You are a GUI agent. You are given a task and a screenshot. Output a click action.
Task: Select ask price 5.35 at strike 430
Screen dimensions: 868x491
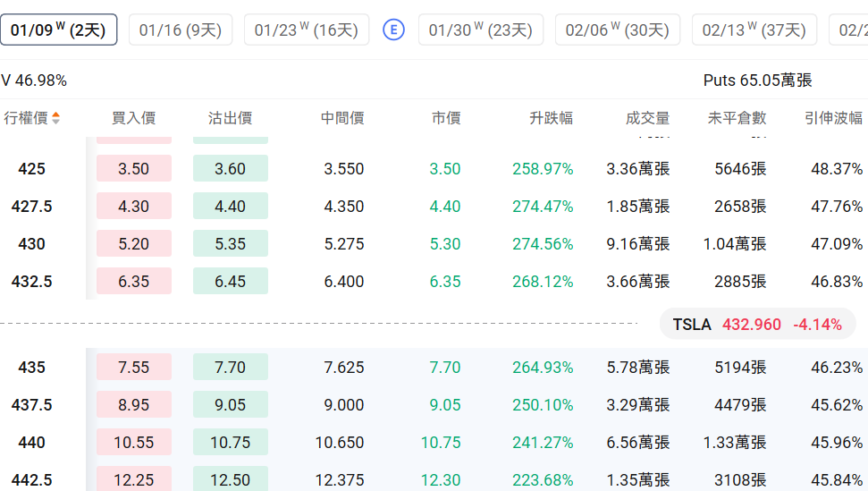[230, 244]
